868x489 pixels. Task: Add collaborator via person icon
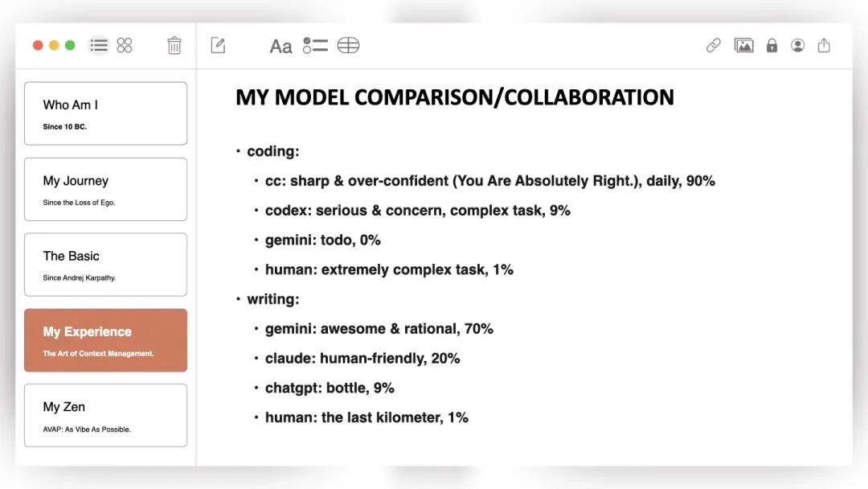(798, 45)
